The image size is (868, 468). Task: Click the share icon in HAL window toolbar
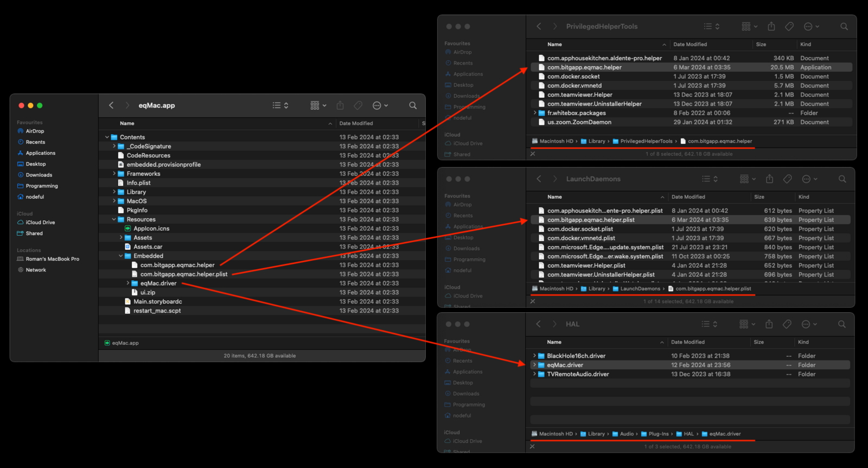pos(769,324)
